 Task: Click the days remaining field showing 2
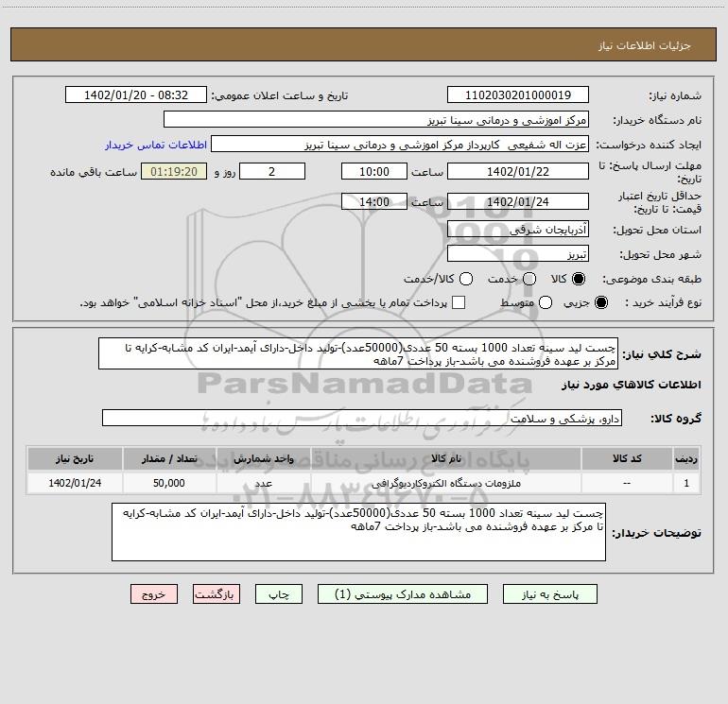pos(272,171)
